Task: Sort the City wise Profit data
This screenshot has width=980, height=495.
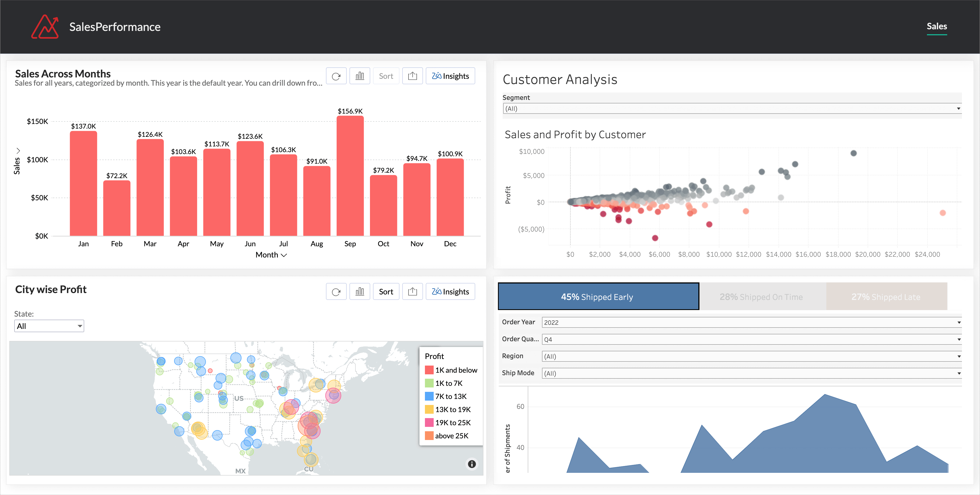Action: pos(386,292)
